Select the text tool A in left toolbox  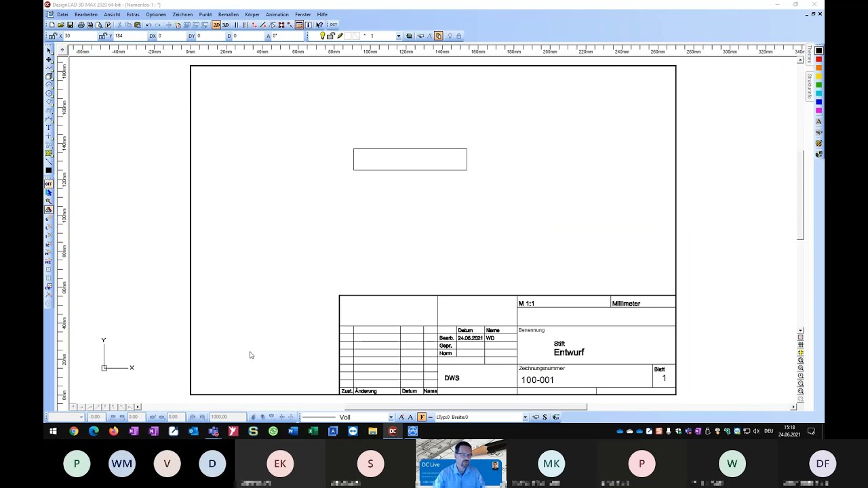[49, 127]
